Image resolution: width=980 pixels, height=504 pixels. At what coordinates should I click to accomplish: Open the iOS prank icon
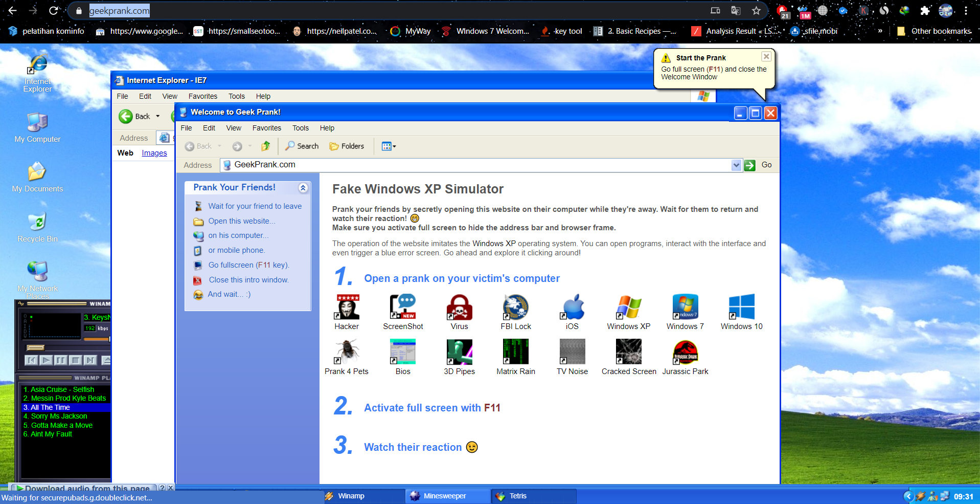click(x=572, y=312)
